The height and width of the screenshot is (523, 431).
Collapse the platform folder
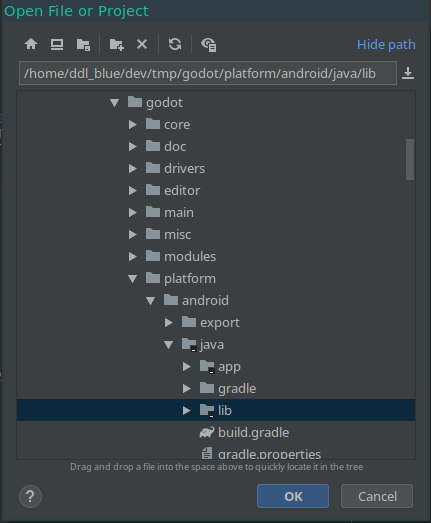point(132,279)
